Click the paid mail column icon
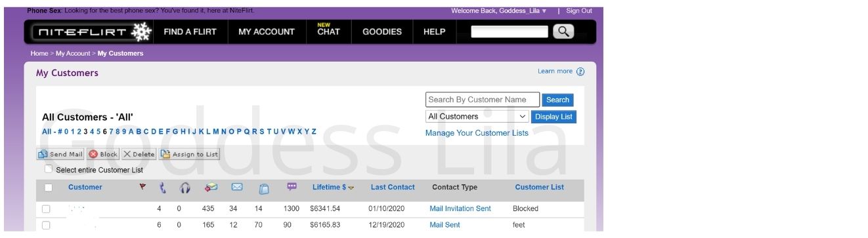Screen dimensions: 868x238 pyautogui.click(x=211, y=188)
